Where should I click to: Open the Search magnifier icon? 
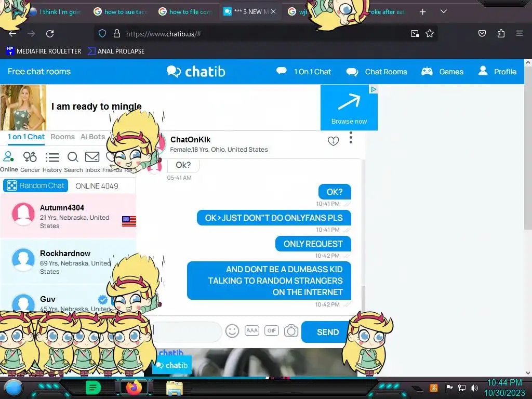[73, 162]
